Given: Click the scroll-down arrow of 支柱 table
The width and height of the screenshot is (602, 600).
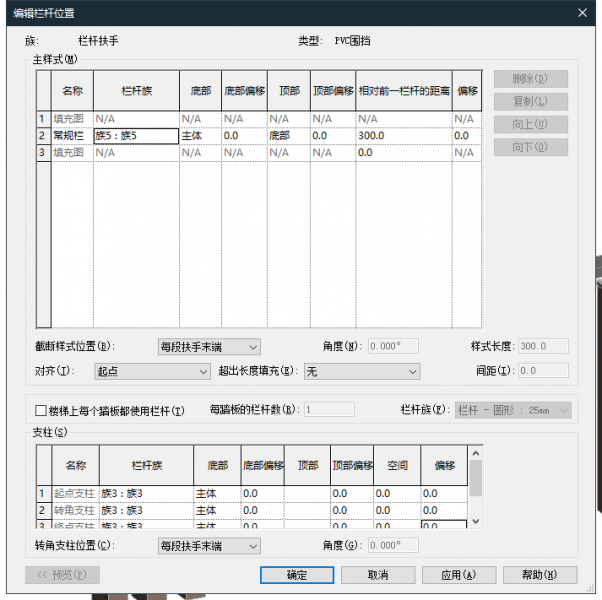Looking at the screenshot, I should click(x=476, y=521).
